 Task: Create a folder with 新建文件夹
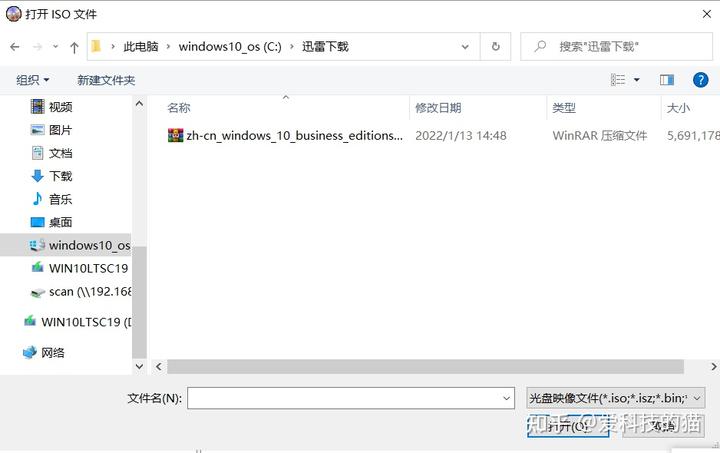click(106, 80)
